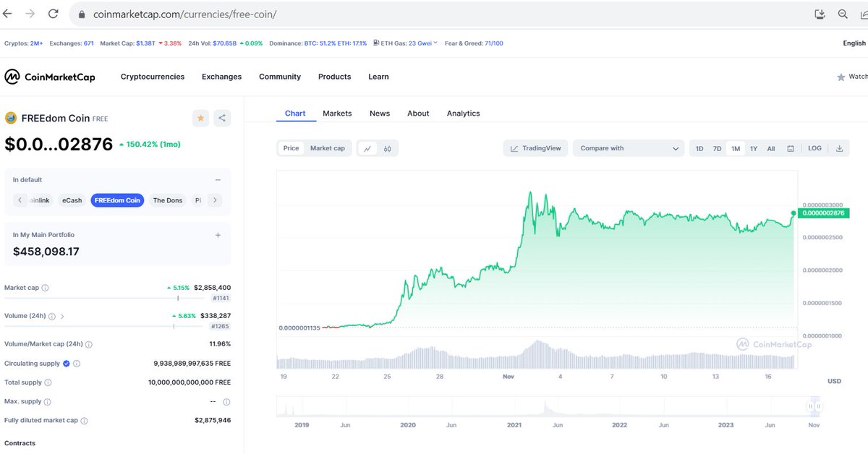Screen dimensions: 868x454
Task: Select Market cap chart mode
Action: (327, 148)
